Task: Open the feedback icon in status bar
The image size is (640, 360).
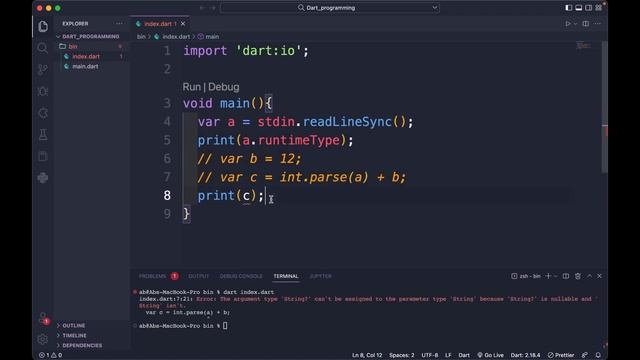Action: click(585, 355)
